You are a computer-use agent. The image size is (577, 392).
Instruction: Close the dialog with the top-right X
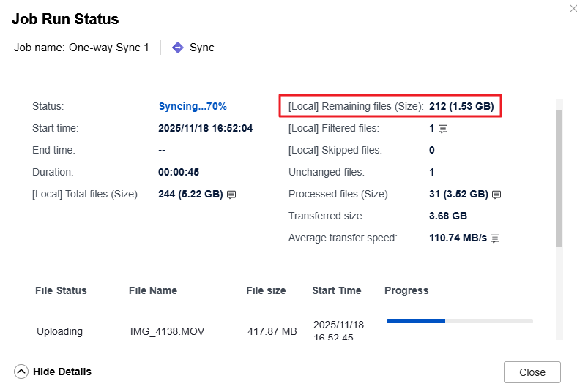tap(572, 8)
